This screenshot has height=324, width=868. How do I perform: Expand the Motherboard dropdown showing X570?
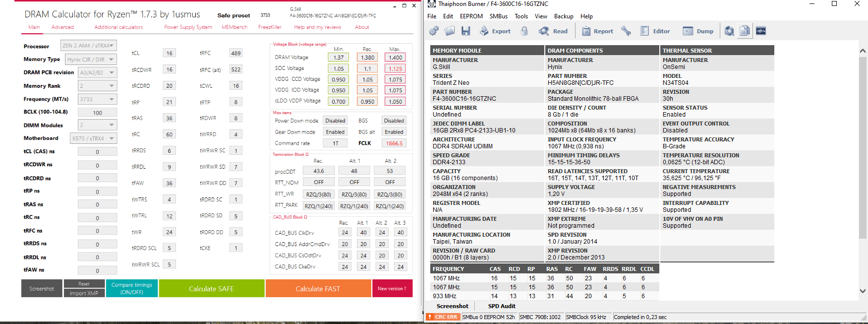(x=93, y=138)
